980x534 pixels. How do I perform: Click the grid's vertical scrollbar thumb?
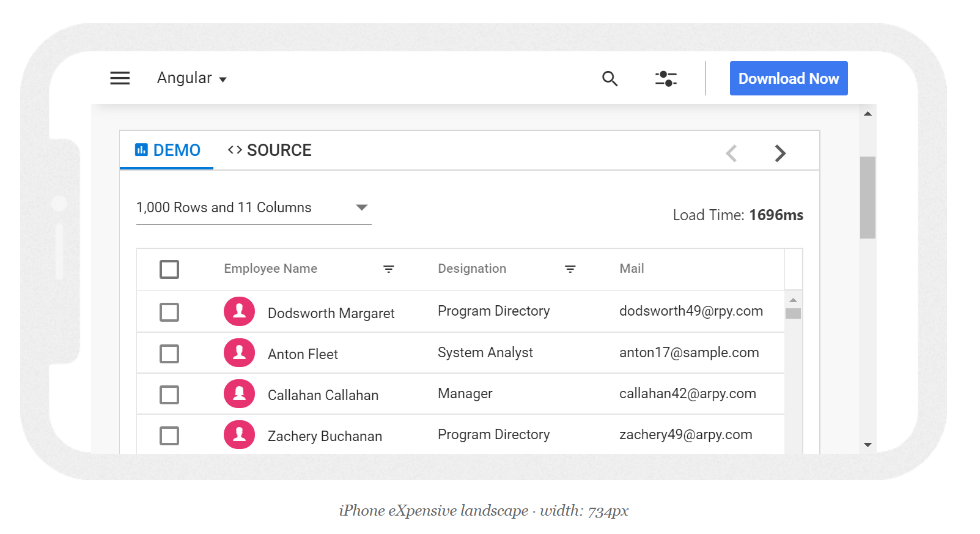793,314
